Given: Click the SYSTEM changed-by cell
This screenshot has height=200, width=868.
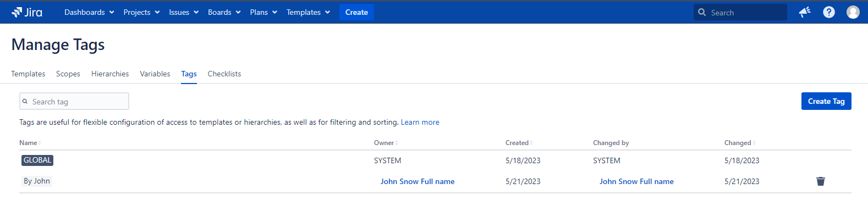Looking at the screenshot, I should [x=607, y=160].
